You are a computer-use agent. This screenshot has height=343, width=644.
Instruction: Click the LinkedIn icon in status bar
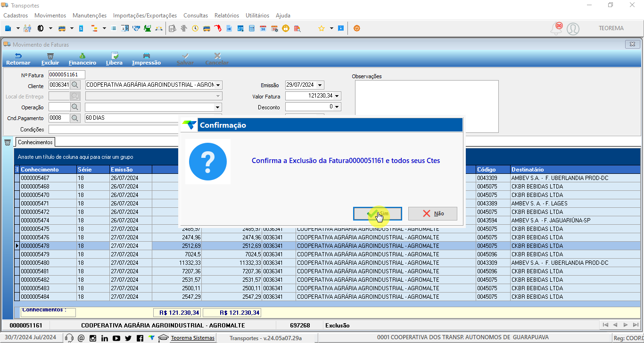tap(105, 338)
